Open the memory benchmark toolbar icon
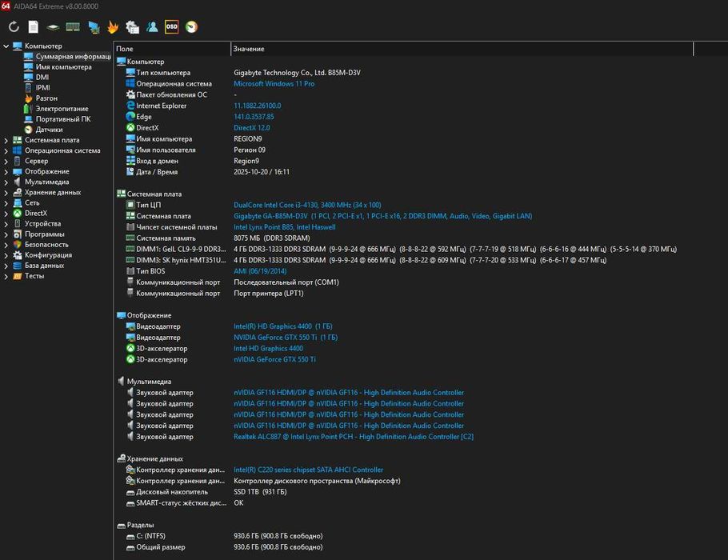This screenshot has width=728, height=560. pyautogui.click(x=73, y=27)
